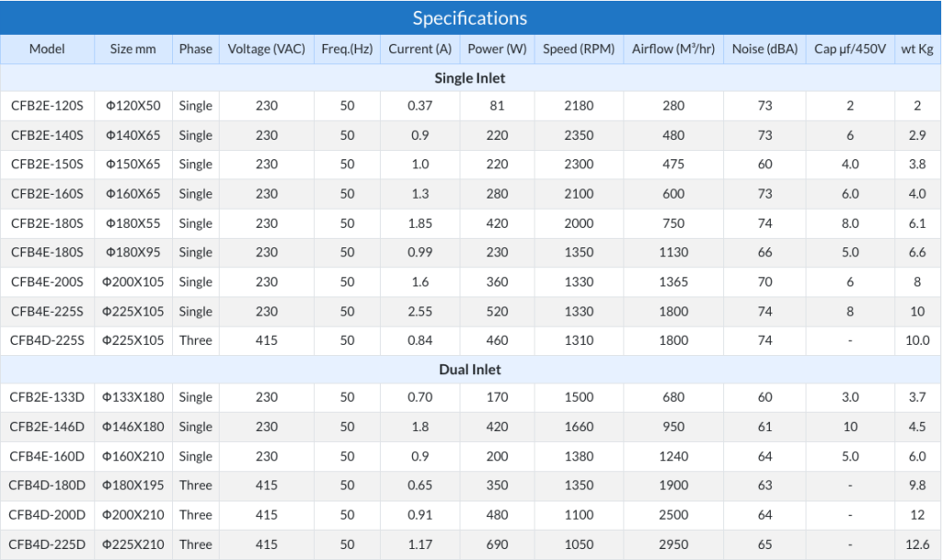Click the 12.6 weight value

(917, 544)
